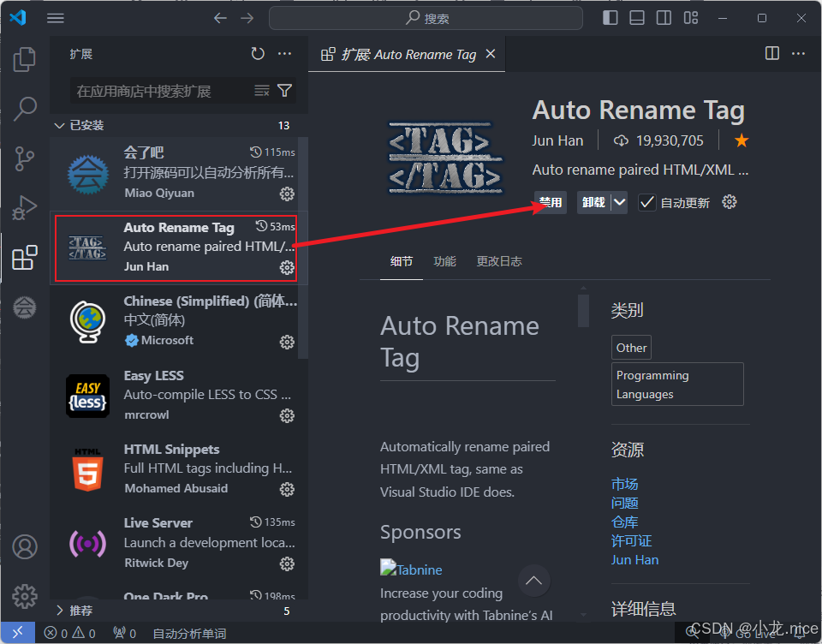Image resolution: width=822 pixels, height=644 pixels.
Task: Open manage gear for Live Server
Action: point(287,563)
